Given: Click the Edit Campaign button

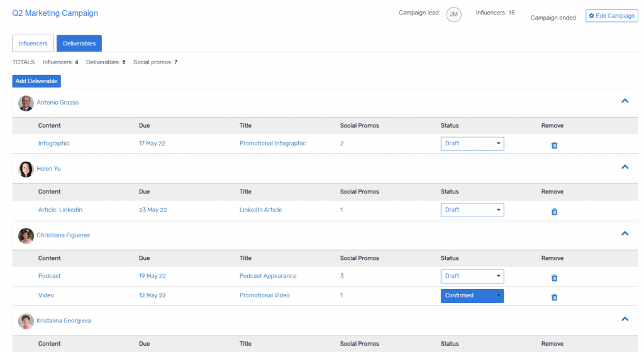Looking at the screenshot, I should tap(611, 16).
